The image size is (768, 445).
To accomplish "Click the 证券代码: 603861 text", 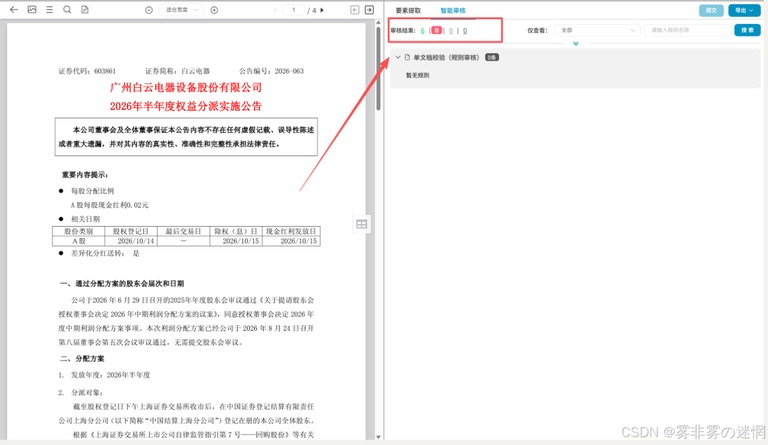I will (87, 71).
